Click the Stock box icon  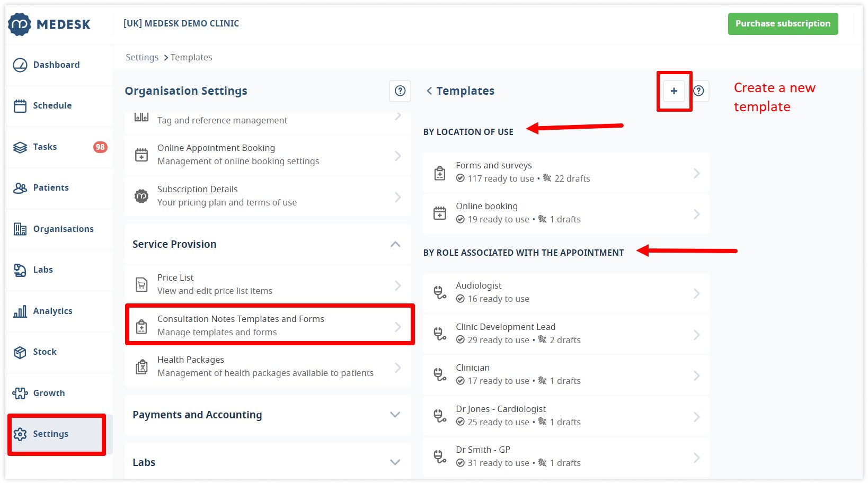click(20, 352)
